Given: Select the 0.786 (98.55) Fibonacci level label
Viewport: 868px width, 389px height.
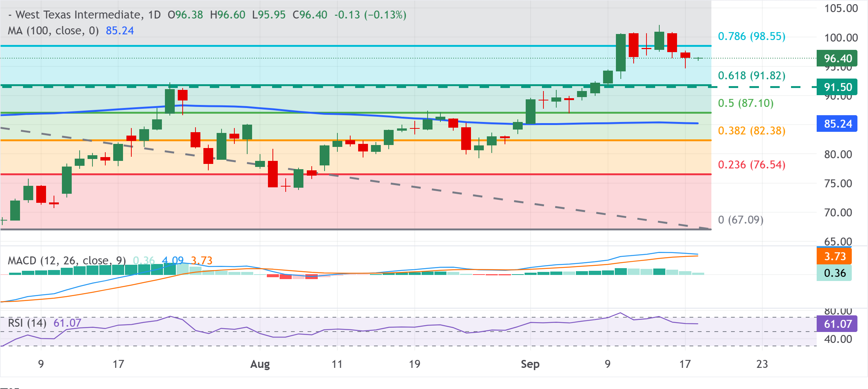Looking at the screenshot, I should 752,36.
